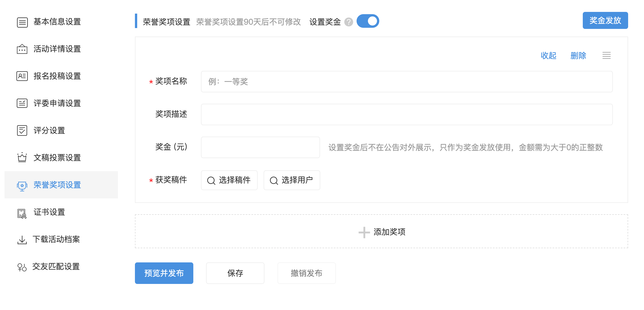644x310 pixels.
Task: Click the dating match gender symbols icon
Action: click(22, 267)
